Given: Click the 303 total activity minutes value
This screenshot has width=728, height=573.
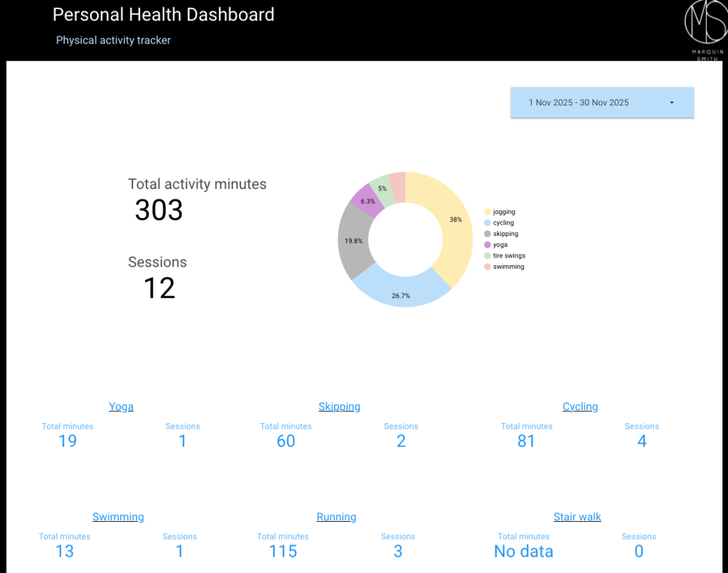Looking at the screenshot, I should 159,210.
